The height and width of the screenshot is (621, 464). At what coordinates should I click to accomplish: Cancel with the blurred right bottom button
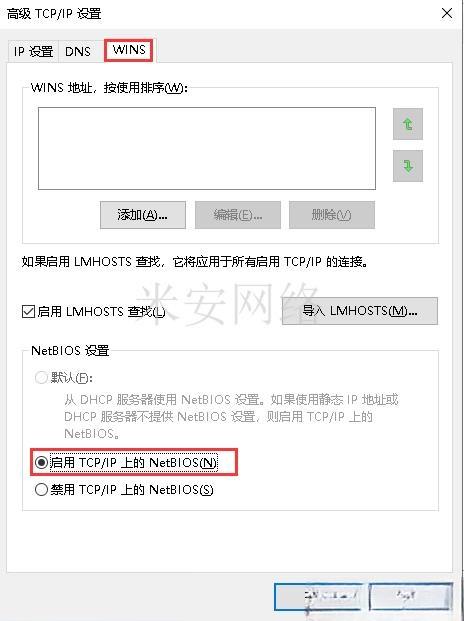411,596
